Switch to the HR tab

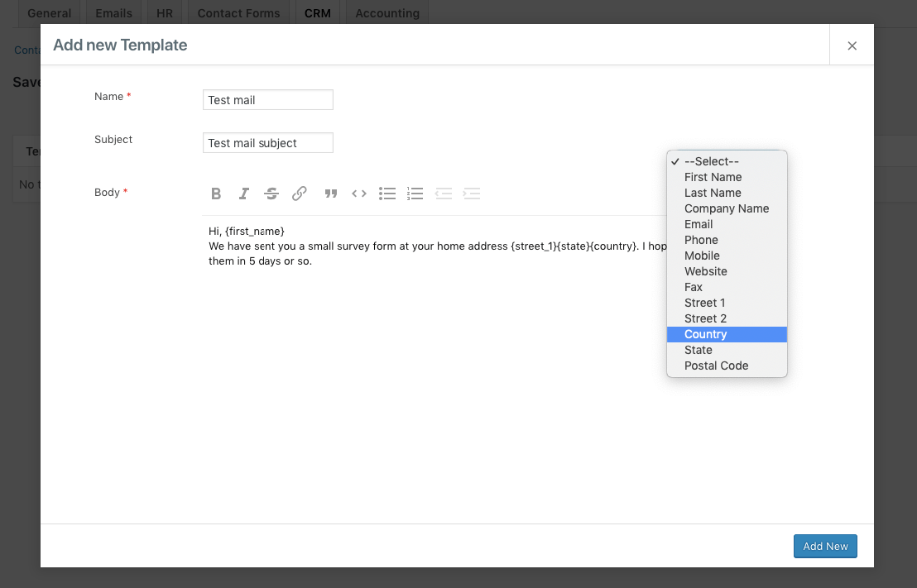point(164,12)
